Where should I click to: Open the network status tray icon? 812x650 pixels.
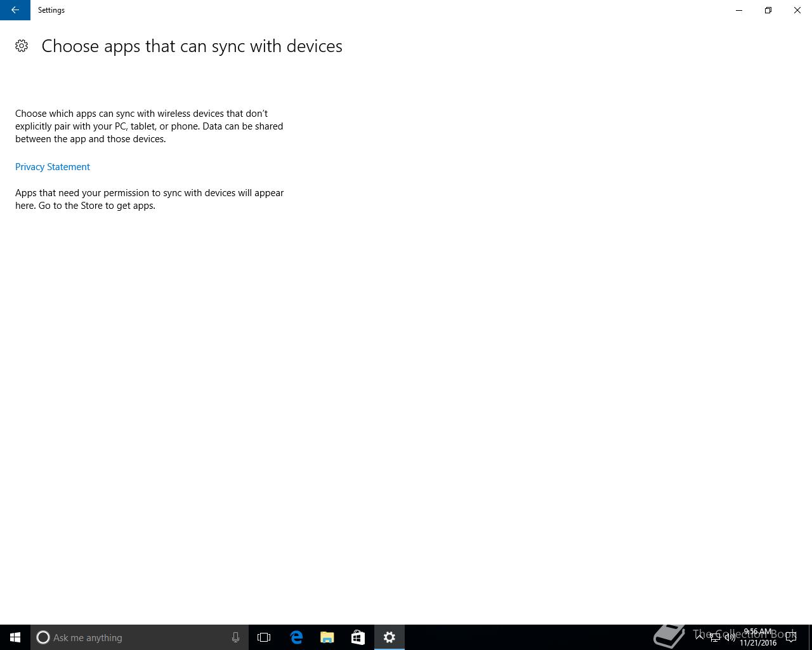[715, 637]
